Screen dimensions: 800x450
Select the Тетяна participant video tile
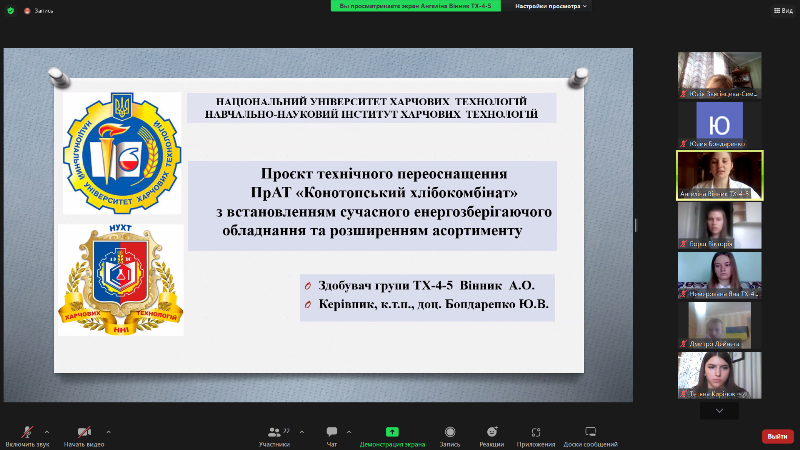(719, 375)
